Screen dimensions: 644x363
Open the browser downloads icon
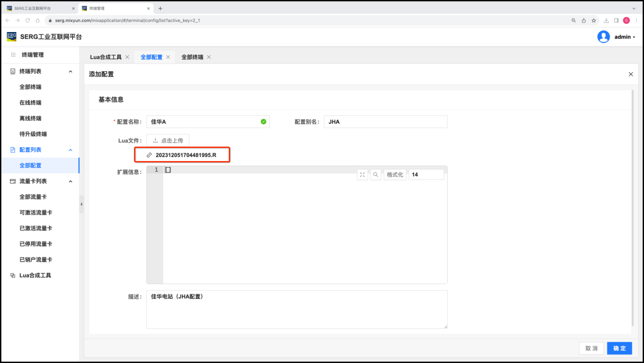click(606, 20)
